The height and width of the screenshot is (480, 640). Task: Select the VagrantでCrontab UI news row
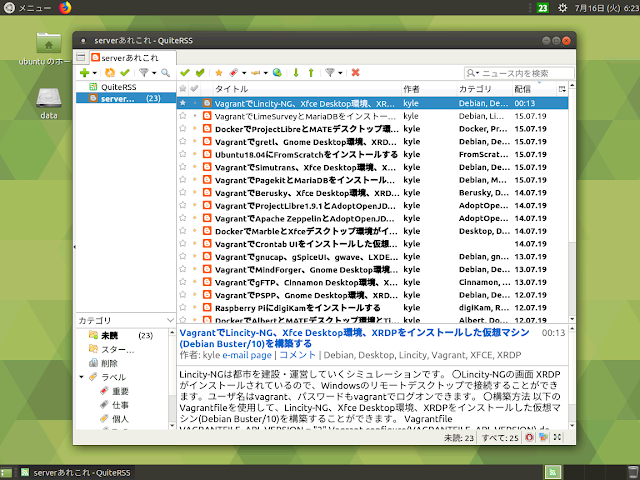click(372, 244)
